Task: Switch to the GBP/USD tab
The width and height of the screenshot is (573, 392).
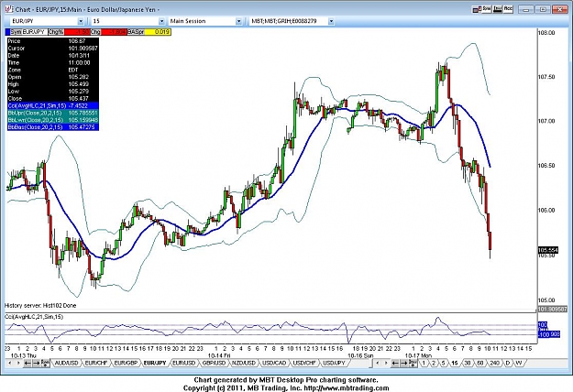Action: tap(215, 364)
